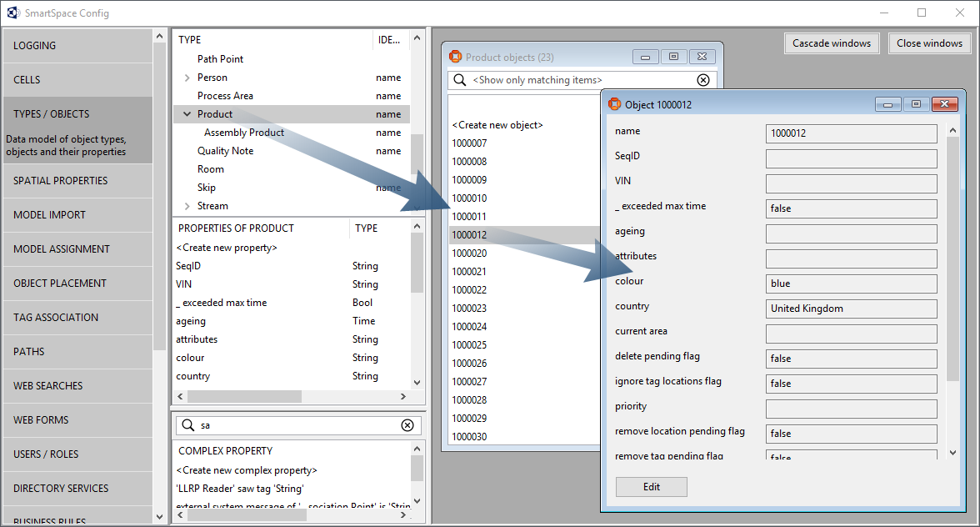Expand the Stream type node
This screenshot has width=980, height=527.
187,206
